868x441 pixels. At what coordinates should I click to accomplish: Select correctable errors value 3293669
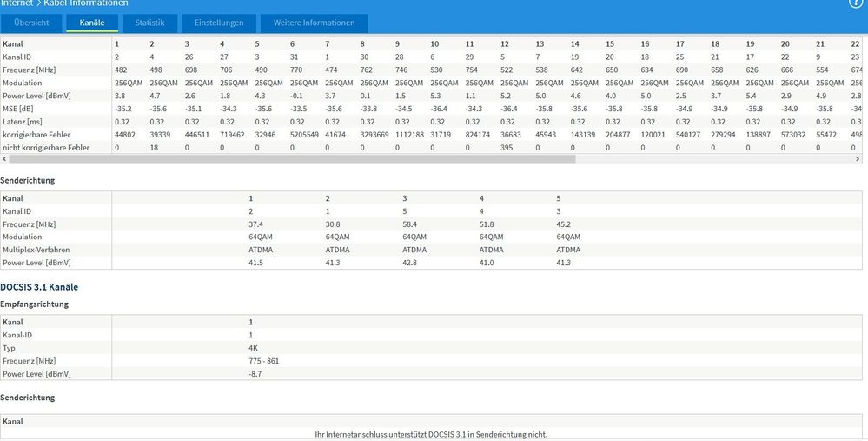374,135
